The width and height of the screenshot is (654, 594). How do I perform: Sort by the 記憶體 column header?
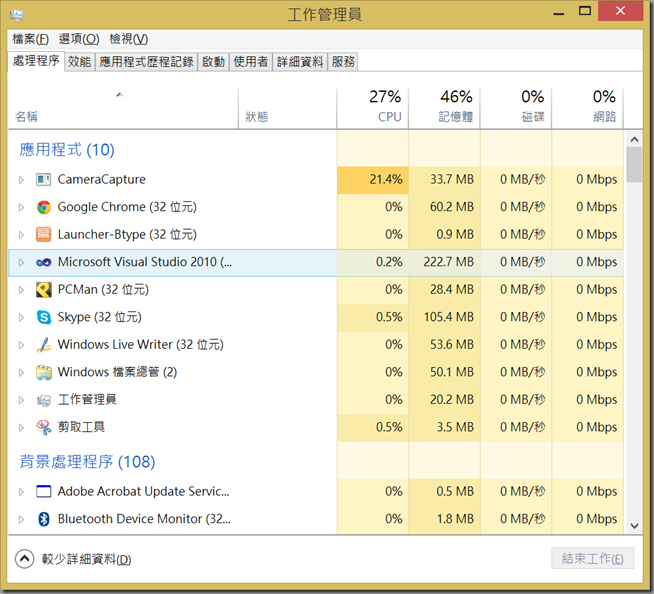pyautogui.click(x=444, y=108)
